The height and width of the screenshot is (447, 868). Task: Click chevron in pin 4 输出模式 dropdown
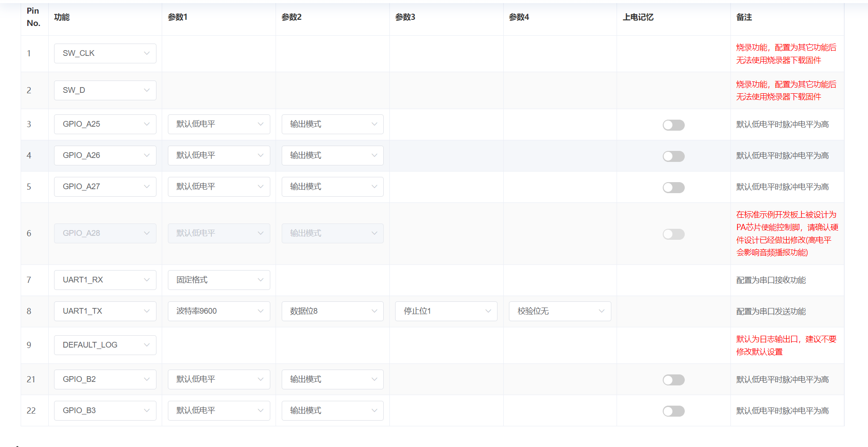pos(374,155)
